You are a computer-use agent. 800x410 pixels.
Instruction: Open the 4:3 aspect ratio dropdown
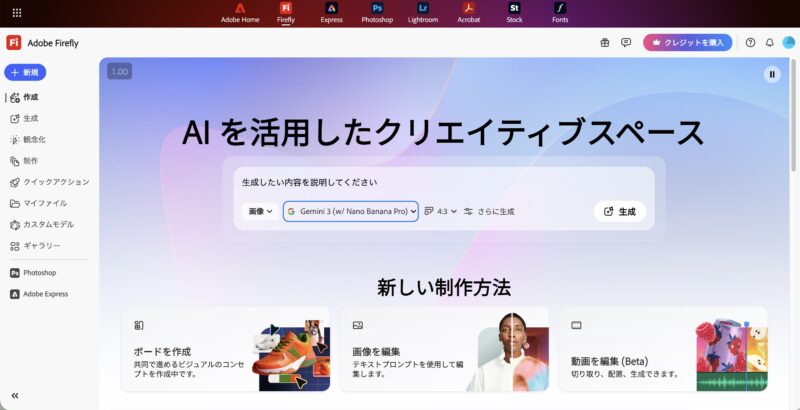441,211
